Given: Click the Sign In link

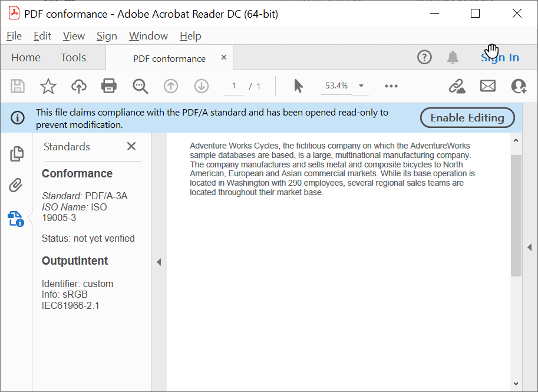Looking at the screenshot, I should coord(500,57).
